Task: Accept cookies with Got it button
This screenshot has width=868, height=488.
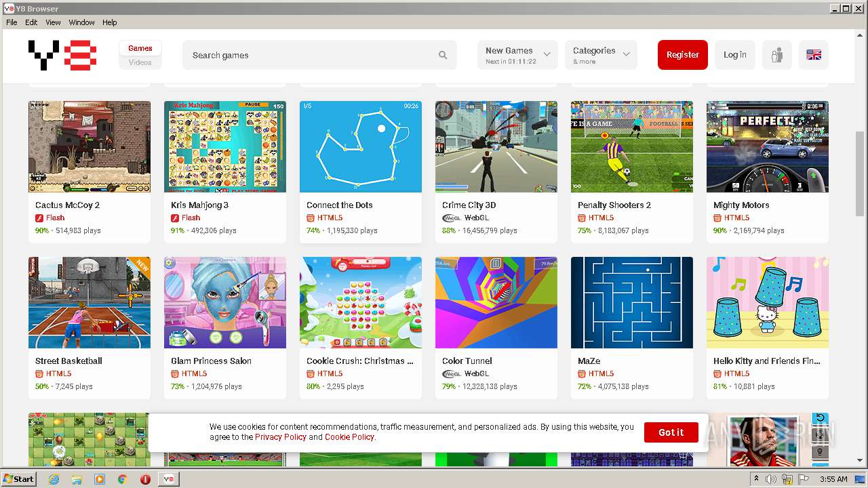Action: point(671,432)
